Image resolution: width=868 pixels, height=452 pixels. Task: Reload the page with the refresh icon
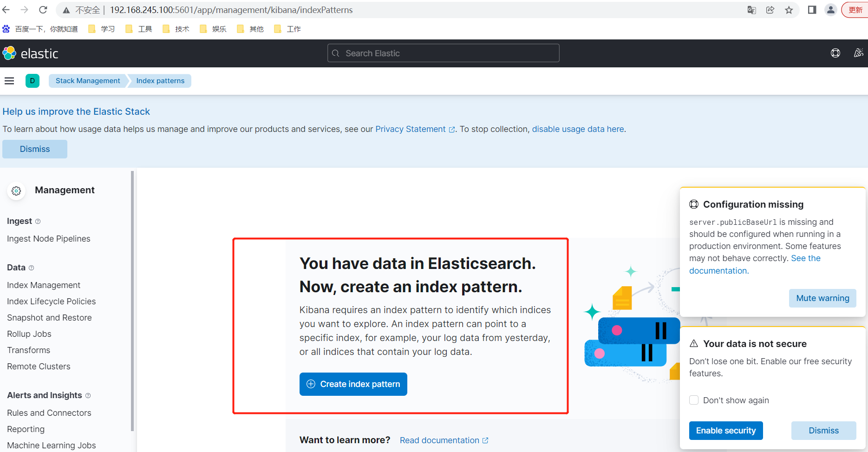(43, 10)
